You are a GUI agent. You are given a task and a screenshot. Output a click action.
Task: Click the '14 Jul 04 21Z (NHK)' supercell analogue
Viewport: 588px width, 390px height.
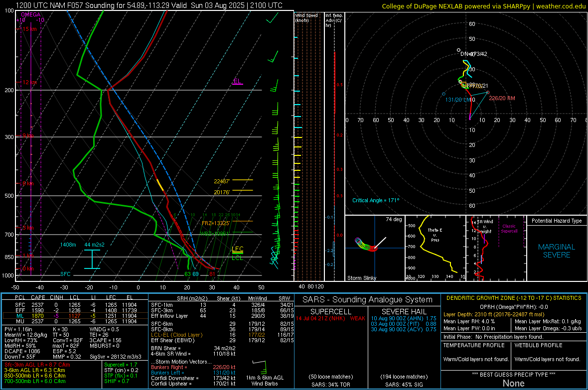[320, 318]
